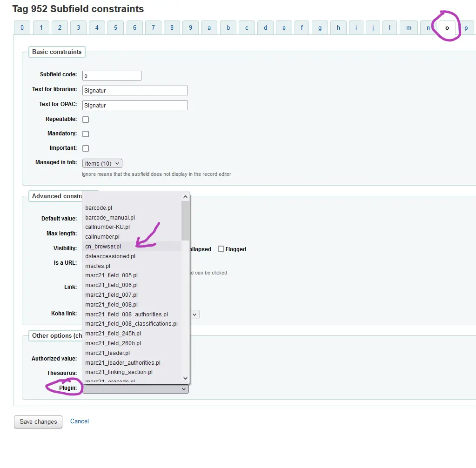Select the active subfield tab o

pos(447,27)
